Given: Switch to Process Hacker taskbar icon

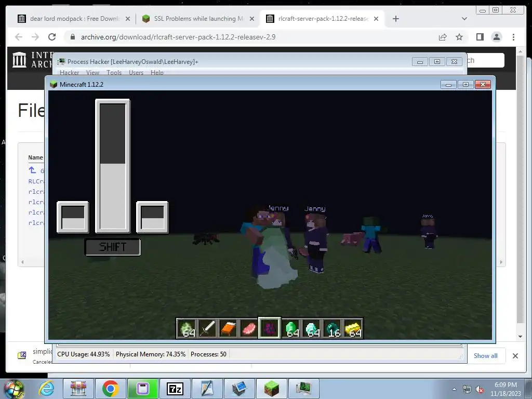Looking at the screenshot, I should click(303, 389).
